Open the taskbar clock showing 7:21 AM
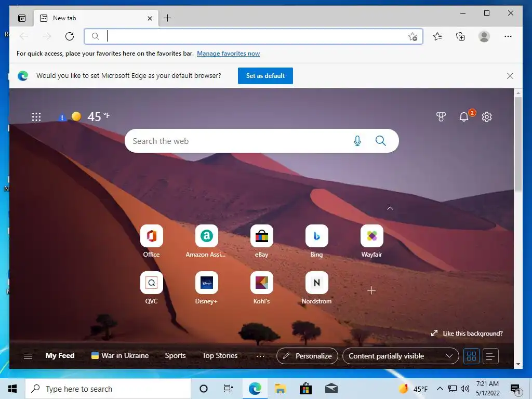This screenshot has width=532, height=399. point(487,389)
